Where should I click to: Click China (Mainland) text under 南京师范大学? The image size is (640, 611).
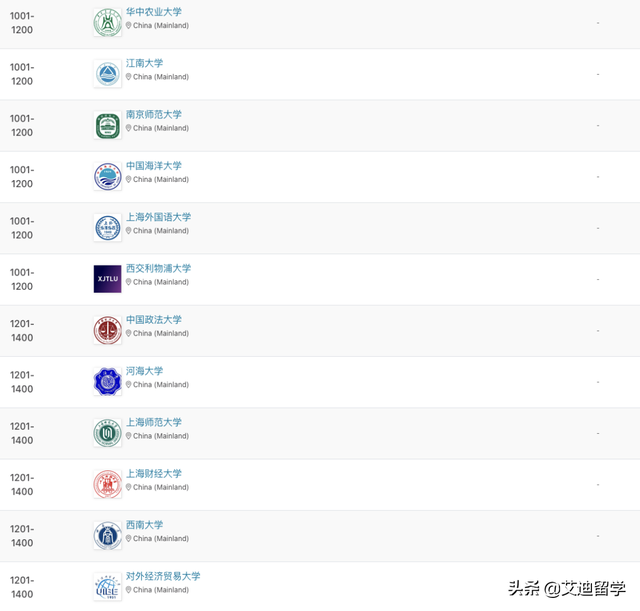[161, 128]
